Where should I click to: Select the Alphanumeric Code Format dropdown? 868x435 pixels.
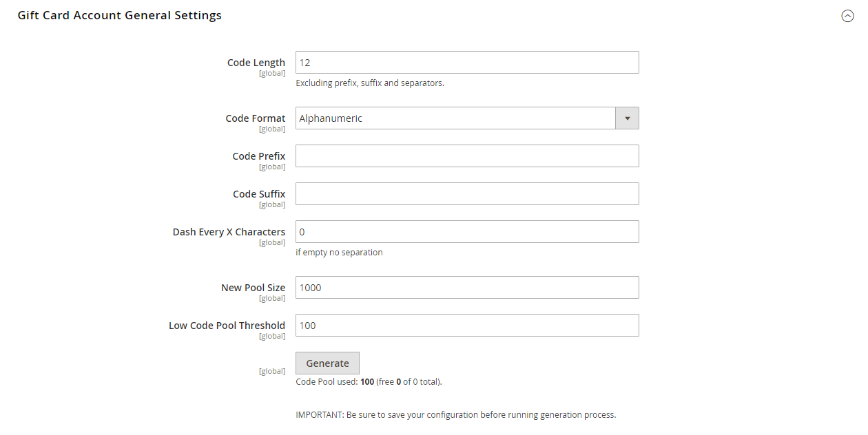tap(467, 118)
